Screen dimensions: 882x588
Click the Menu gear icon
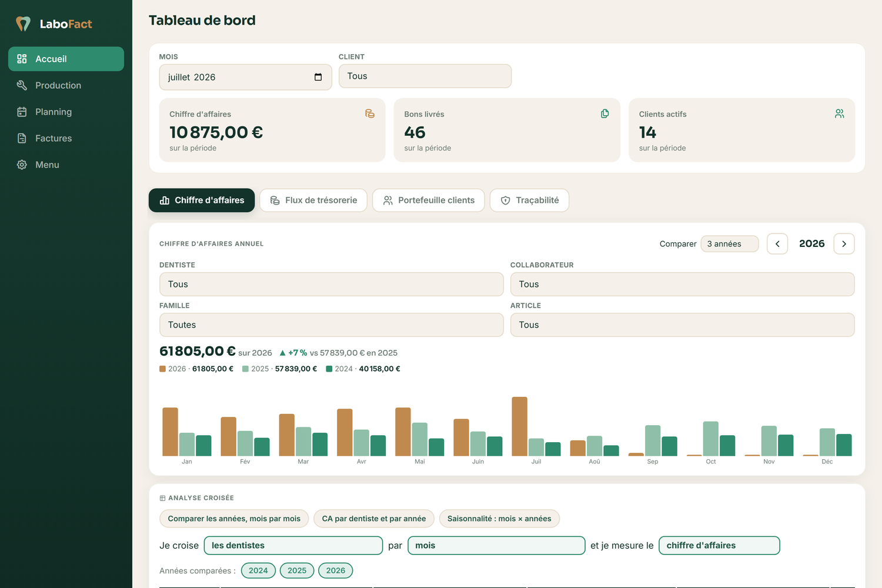tap(22, 165)
